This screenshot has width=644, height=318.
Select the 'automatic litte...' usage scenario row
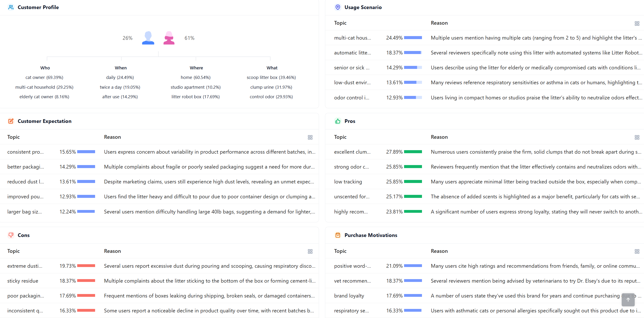tap(484, 53)
